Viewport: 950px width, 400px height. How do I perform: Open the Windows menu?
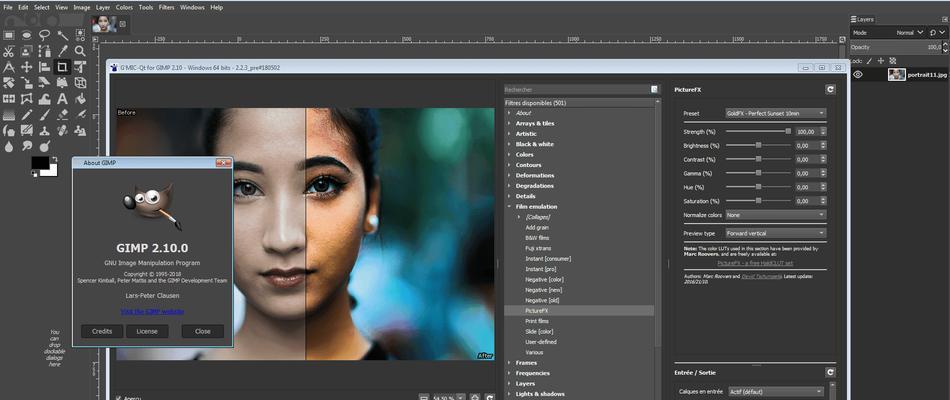coord(192,7)
